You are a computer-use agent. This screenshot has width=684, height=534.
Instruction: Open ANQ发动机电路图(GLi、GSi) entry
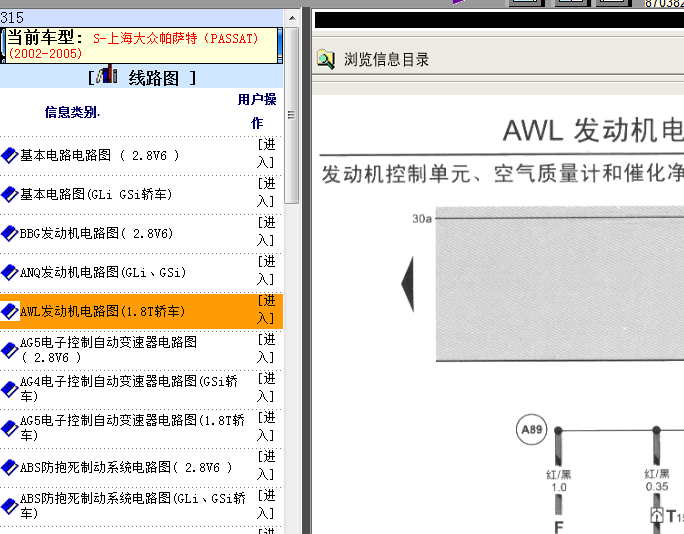[x=103, y=272]
